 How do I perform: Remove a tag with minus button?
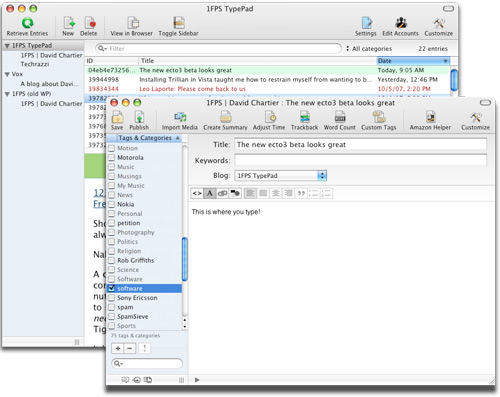tap(130, 348)
